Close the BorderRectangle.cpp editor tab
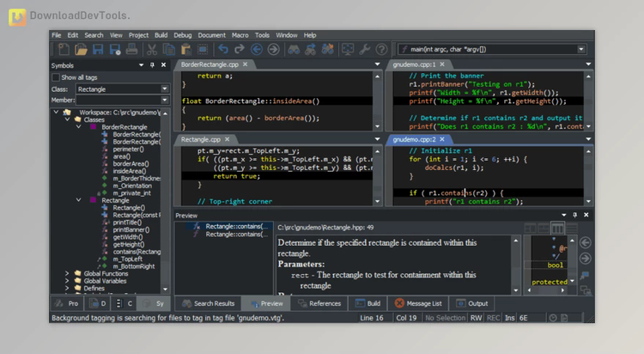The image size is (644, 354). [245, 64]
